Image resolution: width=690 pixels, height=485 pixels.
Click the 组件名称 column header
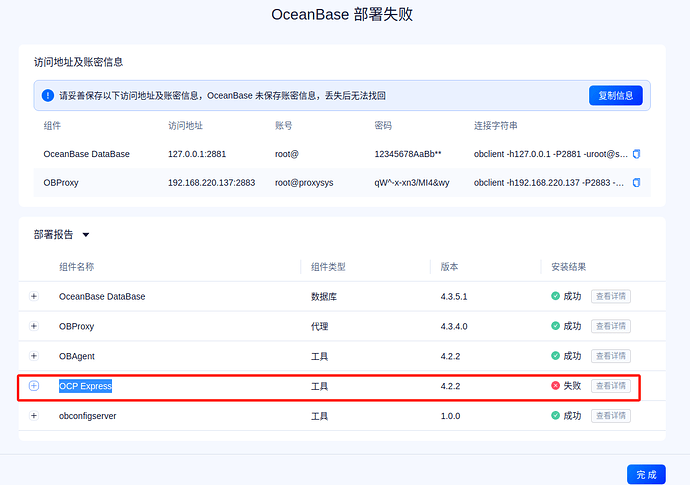pos(77,267)
